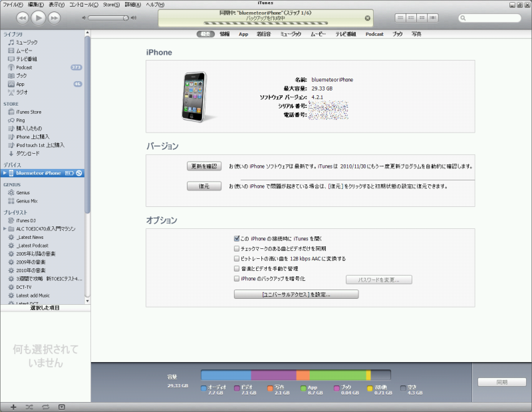
Task: Select the ミュージック tab
Action: pos(291,34)
